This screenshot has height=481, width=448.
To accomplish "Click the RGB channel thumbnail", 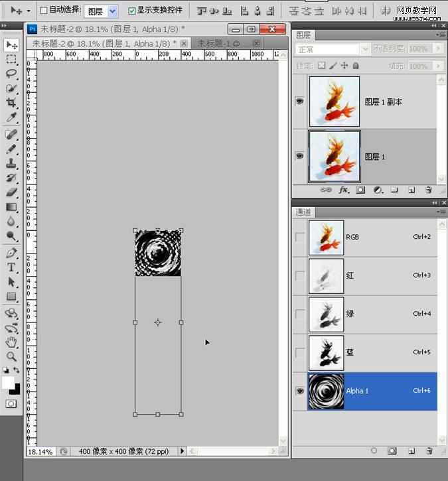I will pos(326,237).
